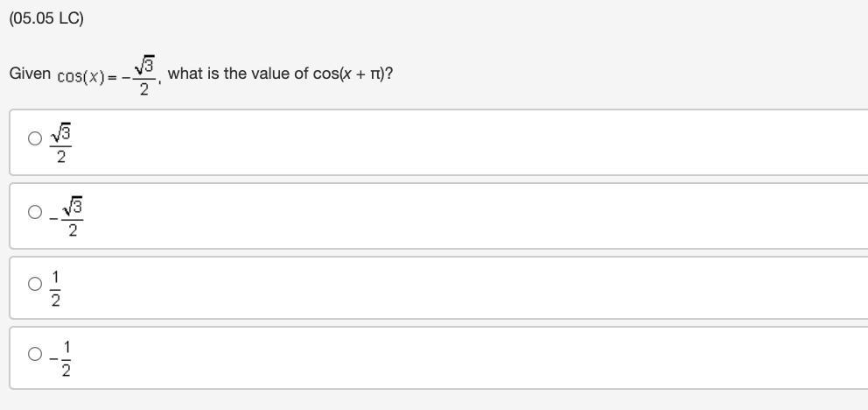The image size is (868, 410).
Task: Click empty space in the fourth answer box
Action: coord(437,357)
